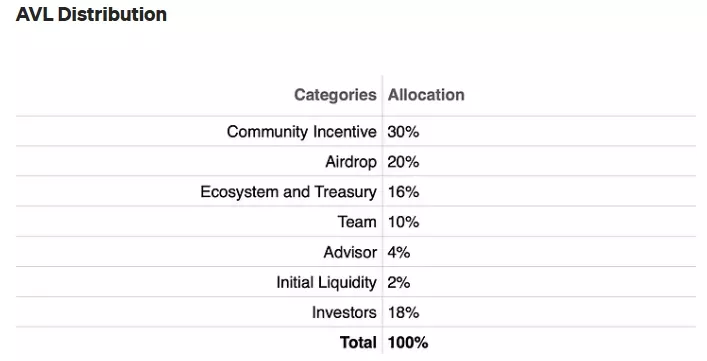
Task: Click the 4% Advisor allocation
Action: click(x=399, y=252)
